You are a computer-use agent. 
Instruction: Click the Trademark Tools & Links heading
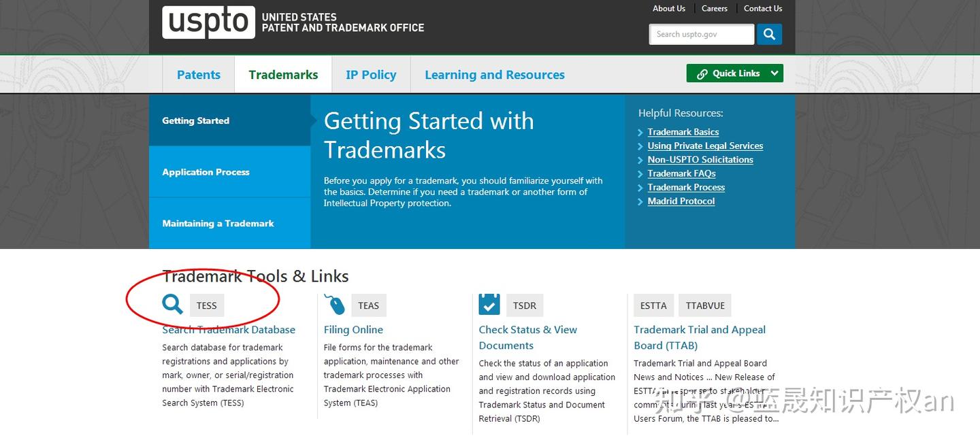(x=255, y=276)
